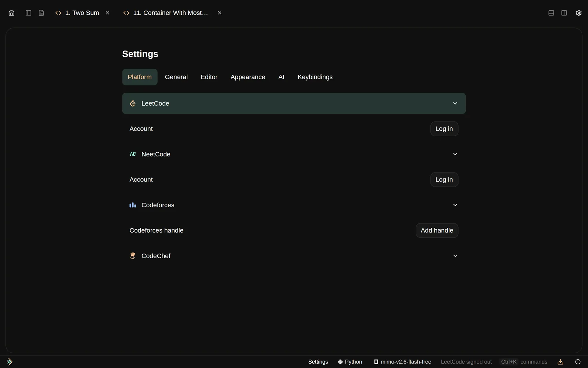Open the Keybindings settings tab
Viewport: 588px width, 368px height.
(x=315, y=77)
